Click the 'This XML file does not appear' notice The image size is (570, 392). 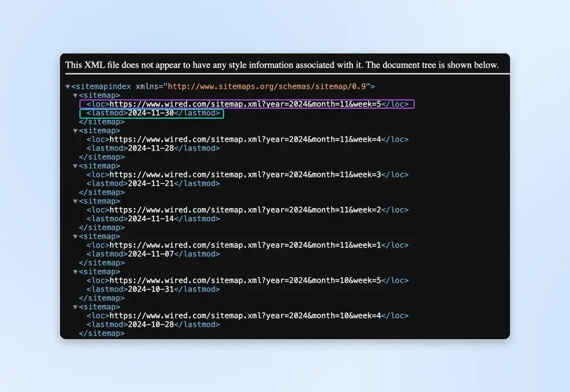pyautogui.click(x=282, y=65)
